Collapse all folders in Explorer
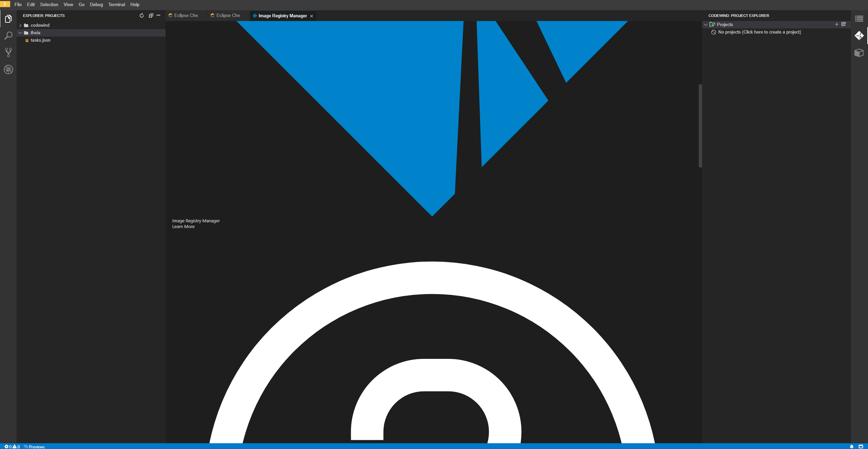868x449 pixels. pyautogui.click(x=151, y=16)
